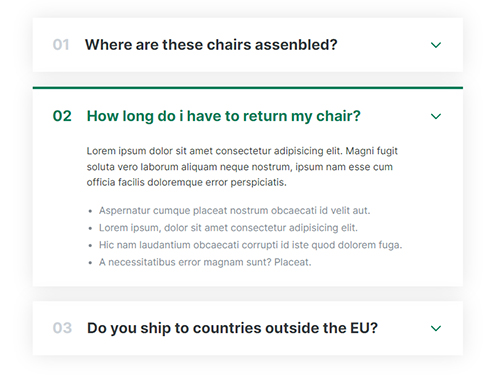
Task: Click the word 'EU?' in the third question
Action: 364,328
